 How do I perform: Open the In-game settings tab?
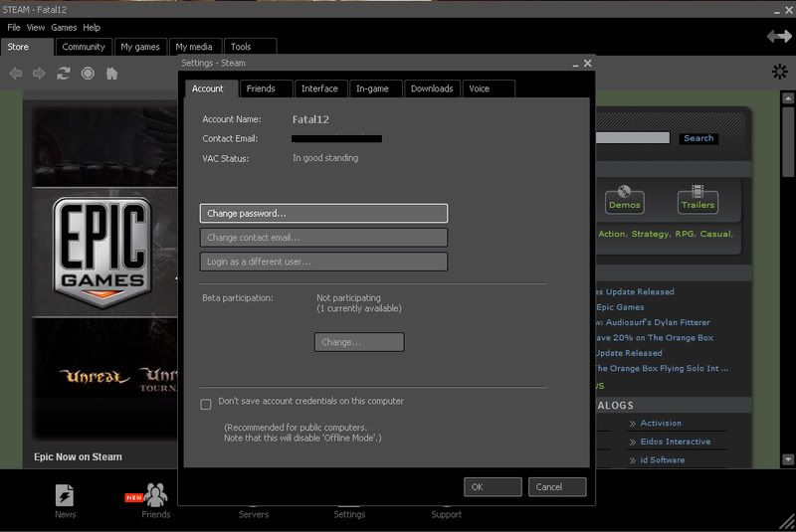click(376, 89)
